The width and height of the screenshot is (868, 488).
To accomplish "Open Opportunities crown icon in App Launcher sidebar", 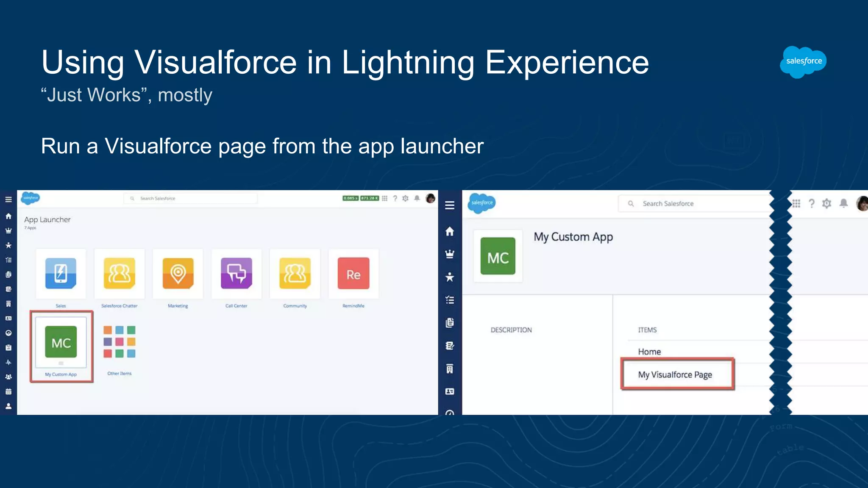I will (x=8, y=230).
